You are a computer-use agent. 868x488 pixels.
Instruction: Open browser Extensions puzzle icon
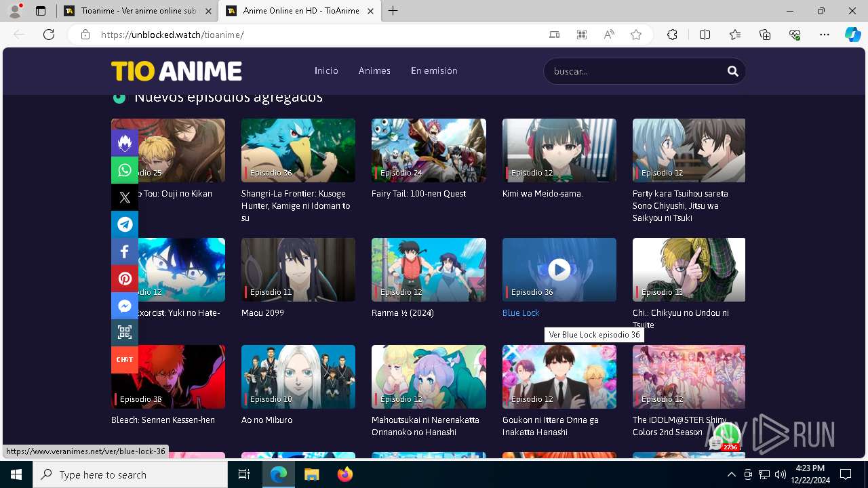672,35
